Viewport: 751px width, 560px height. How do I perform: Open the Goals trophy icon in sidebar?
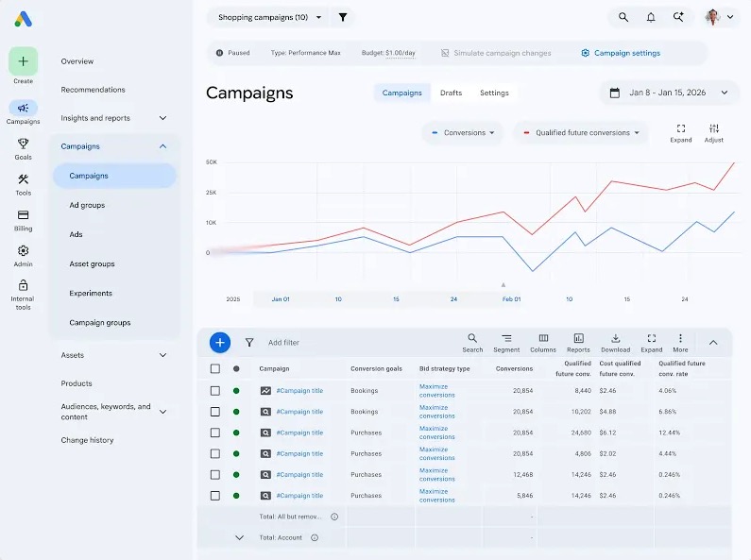tap(23, 144)
